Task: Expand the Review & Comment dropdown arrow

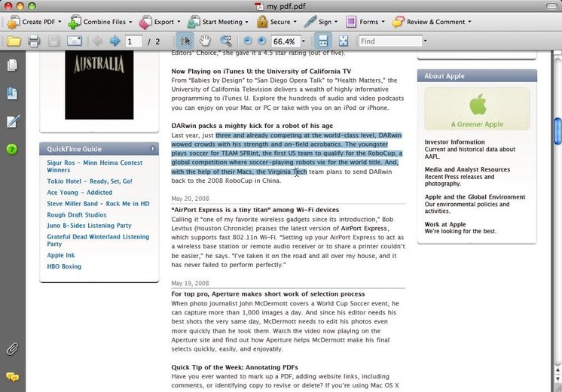Action: 469,22
